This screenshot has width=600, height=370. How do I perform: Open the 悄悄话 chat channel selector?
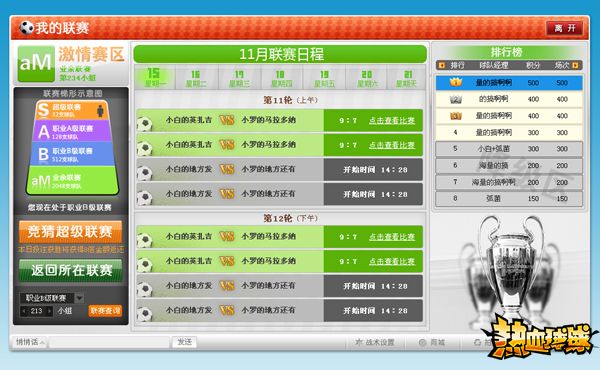pyautogui.click(x=29, y=342)
